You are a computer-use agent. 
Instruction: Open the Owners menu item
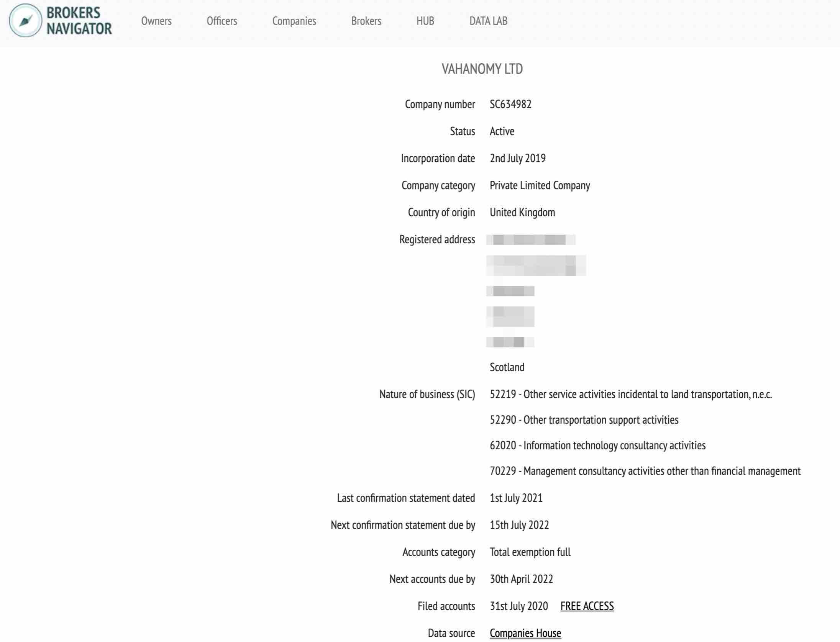(x=156, y=21)
